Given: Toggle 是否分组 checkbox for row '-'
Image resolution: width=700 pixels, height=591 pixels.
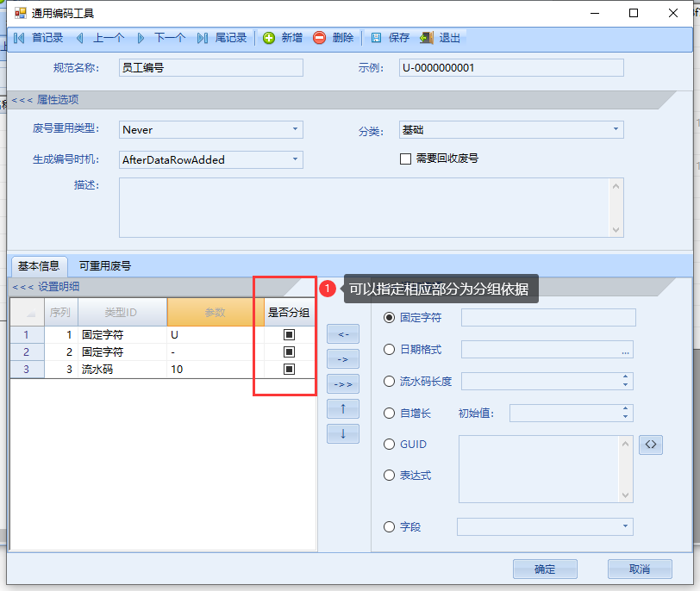Looking at the screenshot, I should click(x=290, y=351).
